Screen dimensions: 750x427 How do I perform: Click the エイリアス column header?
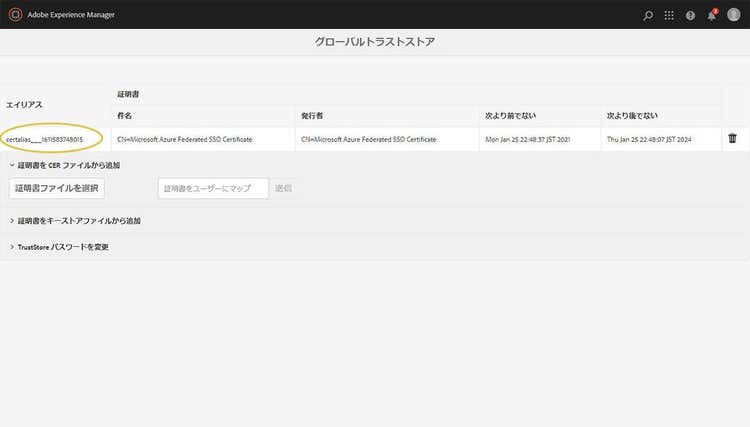[x=24, y=104]
